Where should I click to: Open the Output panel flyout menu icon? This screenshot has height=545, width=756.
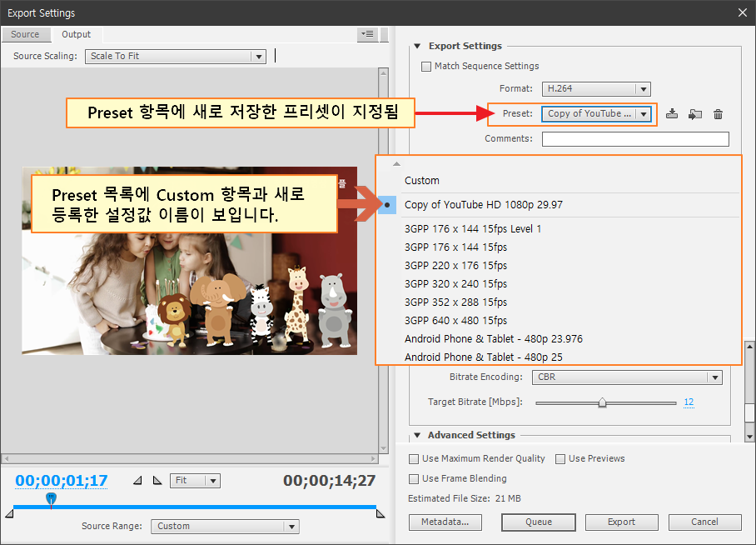pyautogui.click(x=367, y=34)
